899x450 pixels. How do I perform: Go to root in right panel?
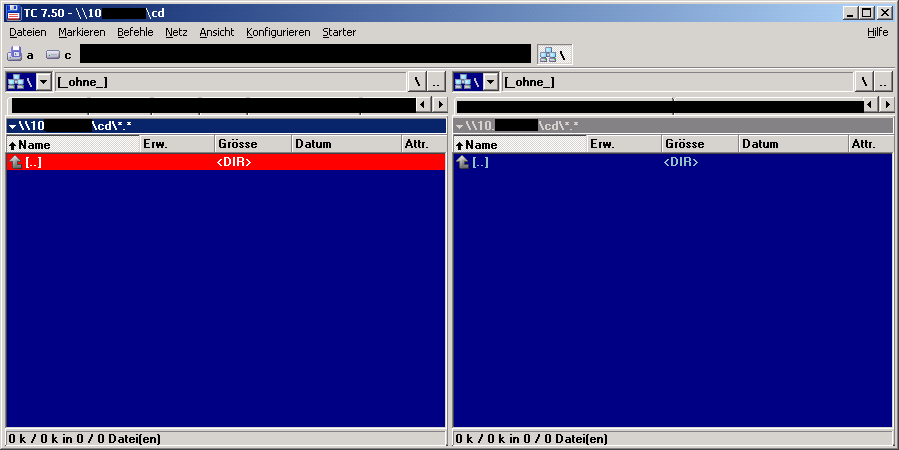pyautogui.click(x=864, y=82)
